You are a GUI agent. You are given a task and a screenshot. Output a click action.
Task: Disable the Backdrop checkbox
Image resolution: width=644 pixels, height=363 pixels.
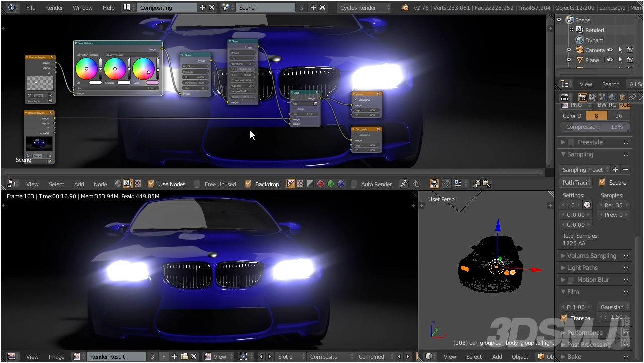[x=248, y=184]
